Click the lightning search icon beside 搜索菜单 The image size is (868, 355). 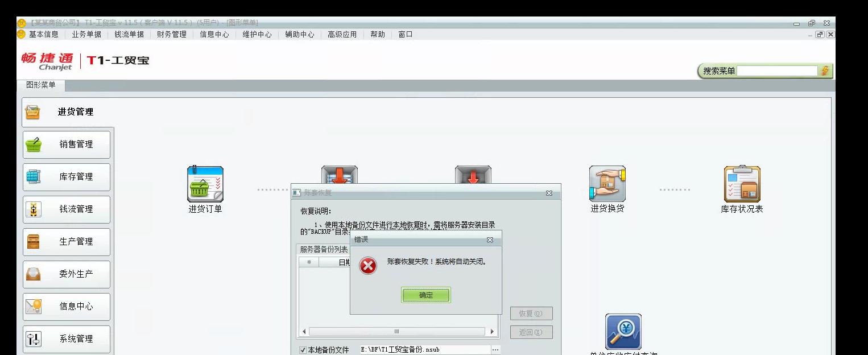coord(826,71)
